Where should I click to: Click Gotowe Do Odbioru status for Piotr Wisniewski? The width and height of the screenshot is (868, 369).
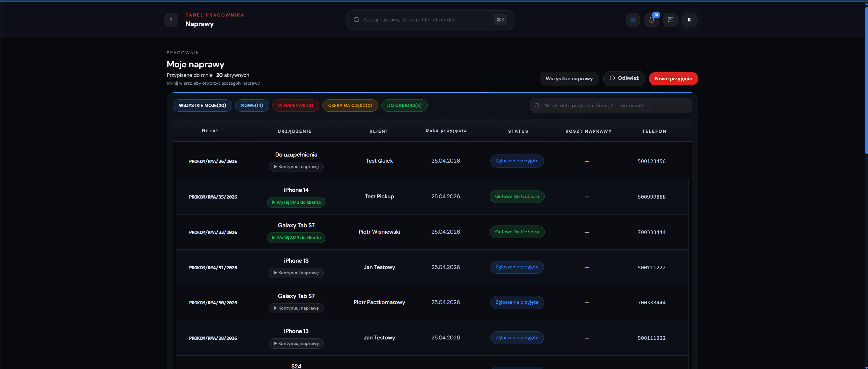[517, 232]
